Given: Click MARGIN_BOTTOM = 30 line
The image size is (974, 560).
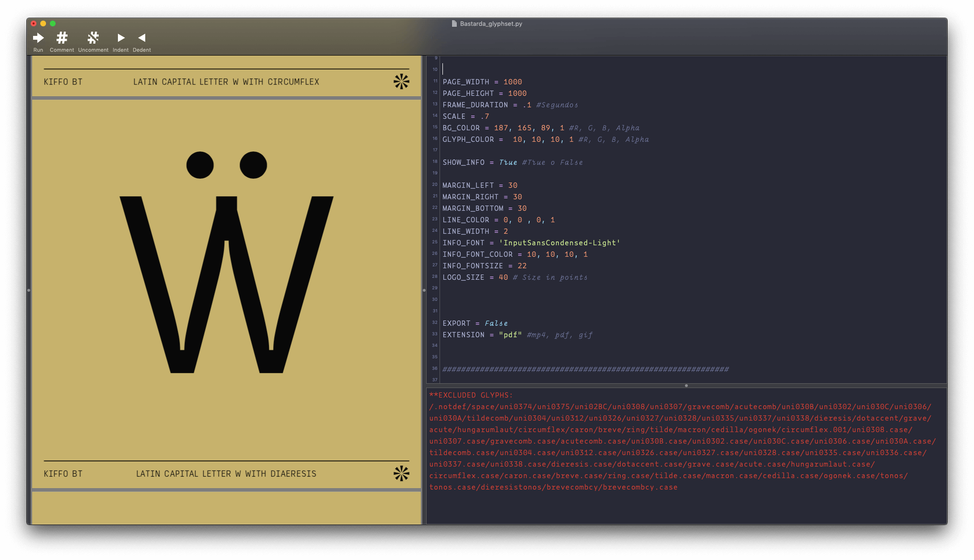Looking at the screenshot, I should [x=485, y=208].
